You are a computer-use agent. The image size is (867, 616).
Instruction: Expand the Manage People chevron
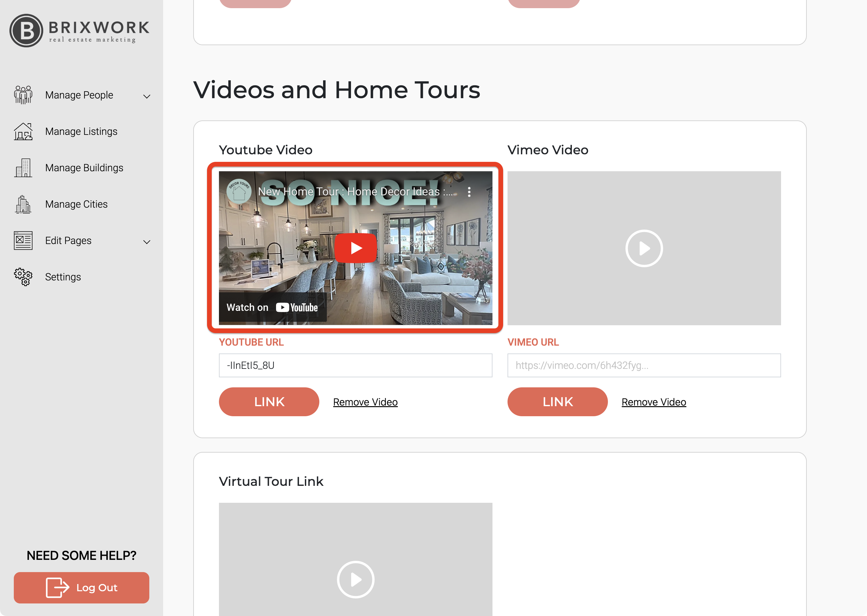(x=147, y=96)
